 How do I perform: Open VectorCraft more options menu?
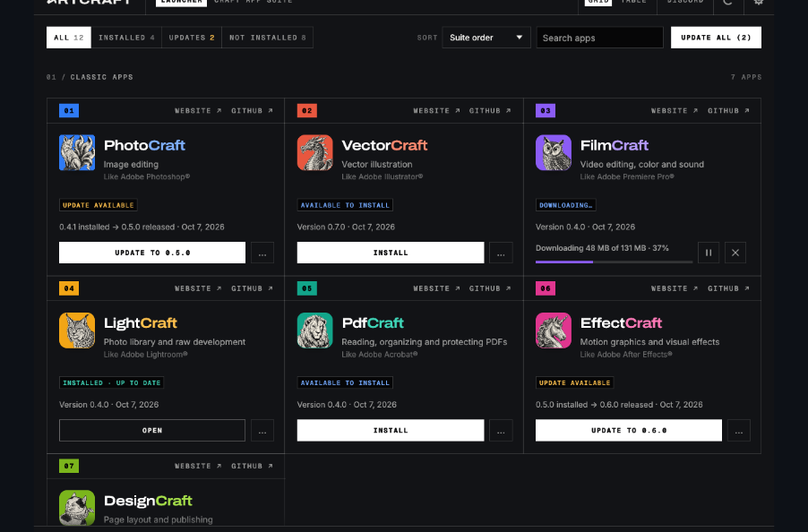coord(501,253)
